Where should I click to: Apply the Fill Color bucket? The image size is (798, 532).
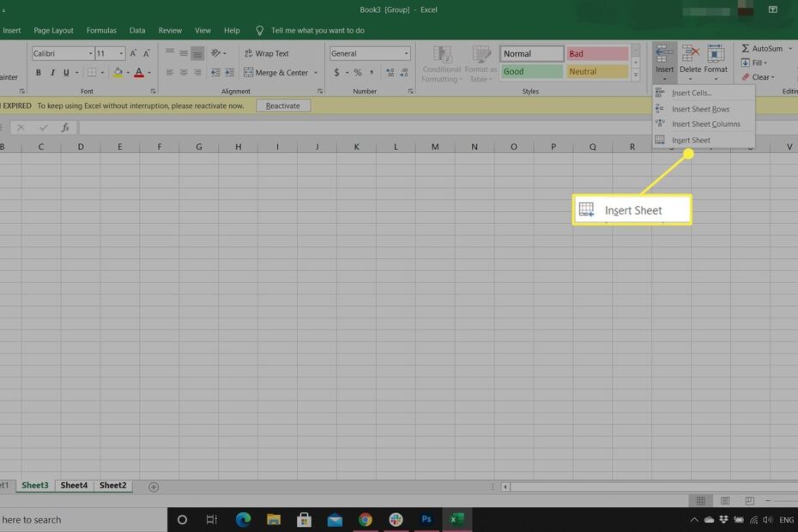pos(118,73)
